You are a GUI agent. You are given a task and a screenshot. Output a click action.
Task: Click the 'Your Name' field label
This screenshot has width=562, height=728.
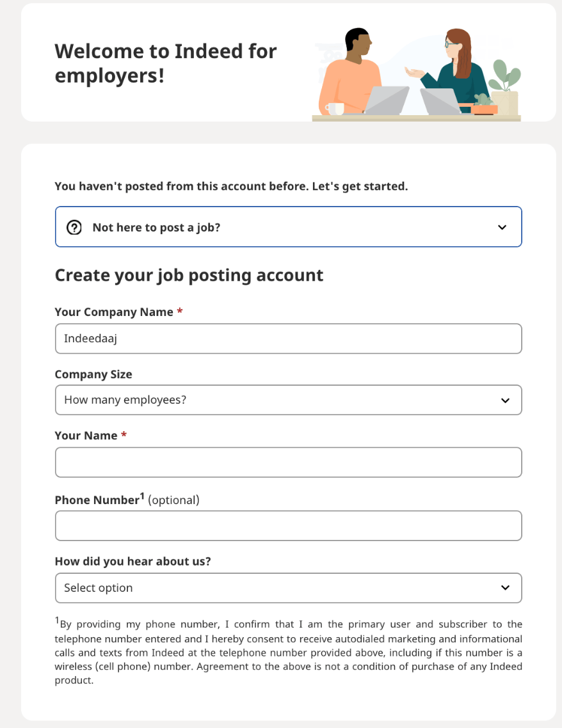click(x=86, y=436)
